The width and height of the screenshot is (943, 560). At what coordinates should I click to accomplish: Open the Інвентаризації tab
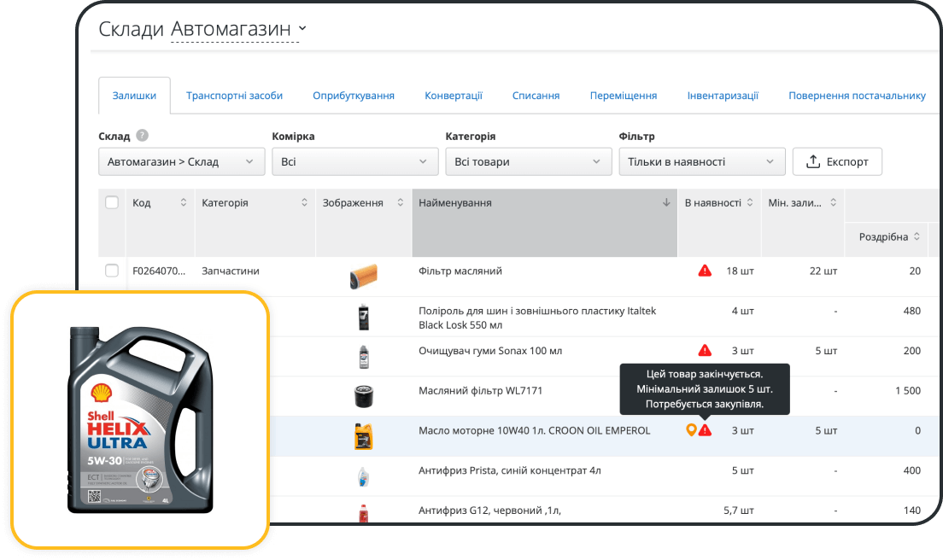point(723,96)
